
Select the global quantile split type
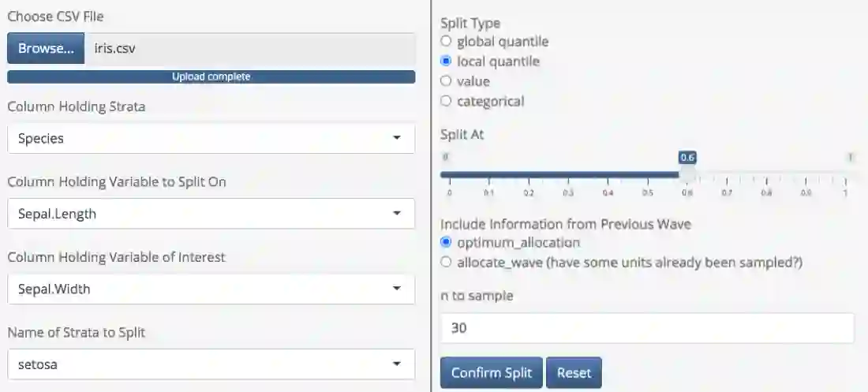tap(447, 41)
